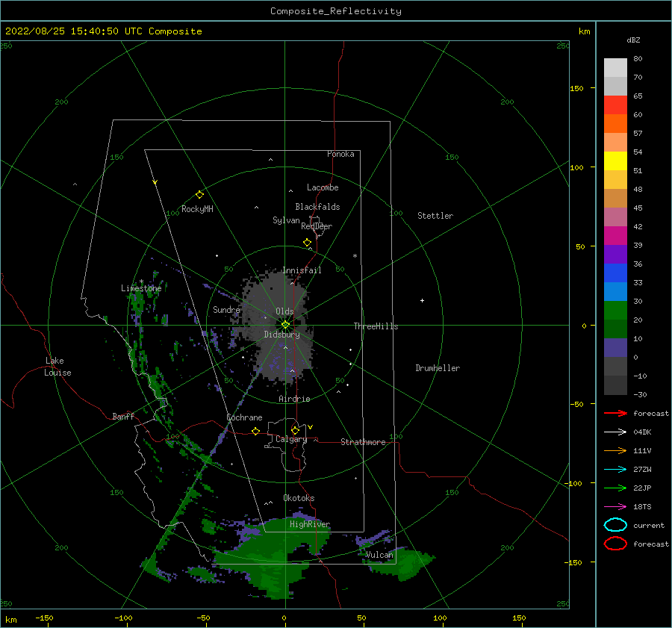Click the yellow diamond marker inside Calgary

pyautogui.click(x=295, y=430)
